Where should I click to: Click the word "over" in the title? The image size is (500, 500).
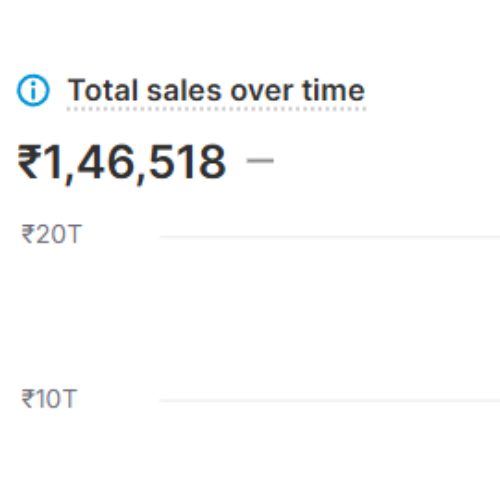pos(262,92)
